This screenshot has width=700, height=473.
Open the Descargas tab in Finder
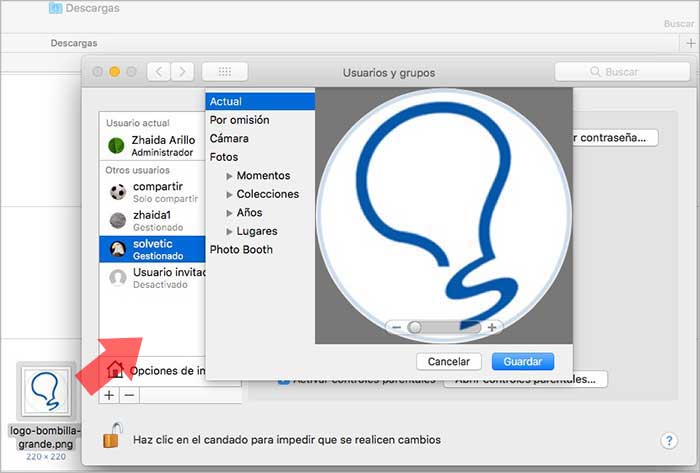[x=74, y=43]
